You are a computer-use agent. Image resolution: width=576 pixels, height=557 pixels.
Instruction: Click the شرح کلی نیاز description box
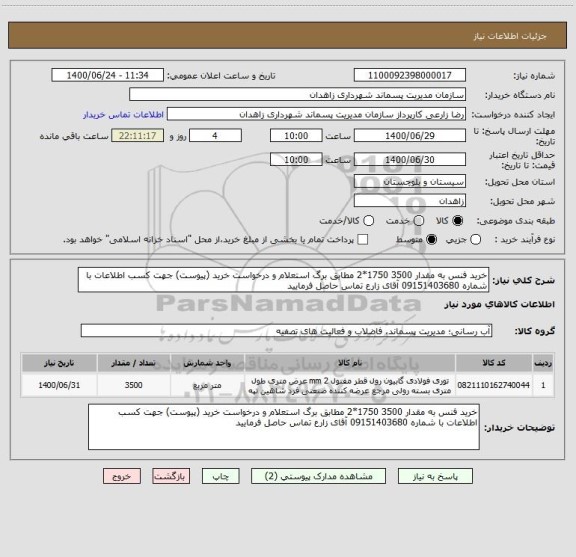coord(284,280)
